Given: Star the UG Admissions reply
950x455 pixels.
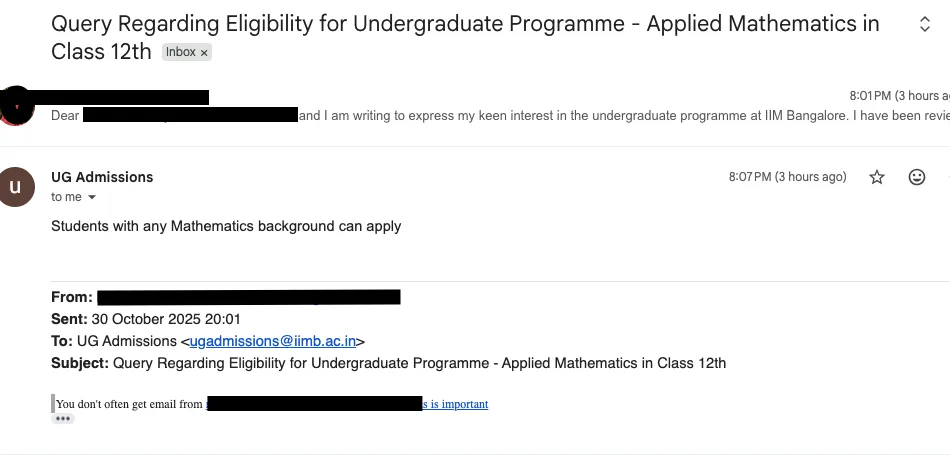Looking at the screenshot, I should (x=877, y=177).
